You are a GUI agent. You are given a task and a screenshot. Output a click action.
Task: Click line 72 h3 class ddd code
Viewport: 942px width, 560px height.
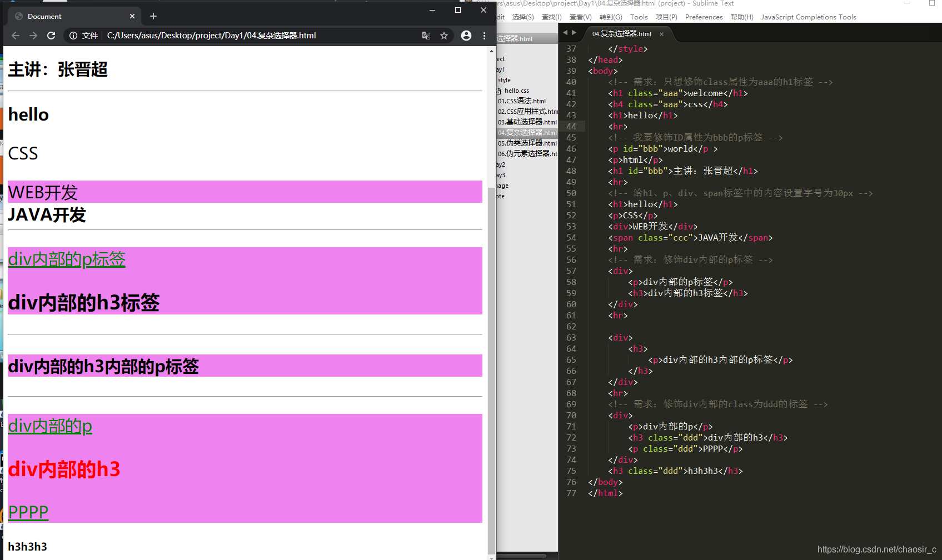[708, 438]
